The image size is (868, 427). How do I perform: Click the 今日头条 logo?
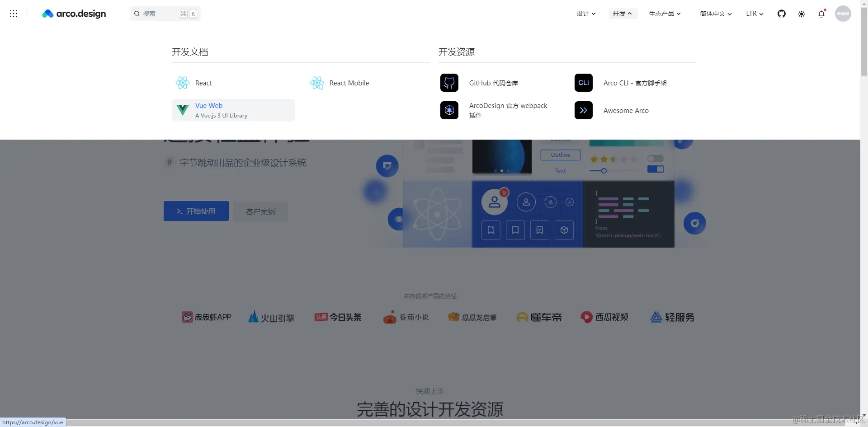click(x=338, y=317)
